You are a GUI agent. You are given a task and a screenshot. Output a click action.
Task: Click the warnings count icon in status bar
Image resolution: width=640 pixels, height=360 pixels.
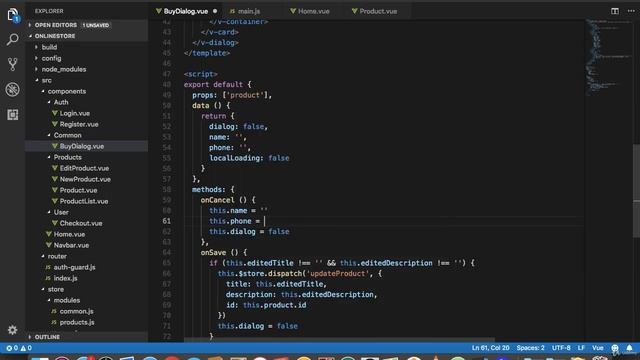23,348
